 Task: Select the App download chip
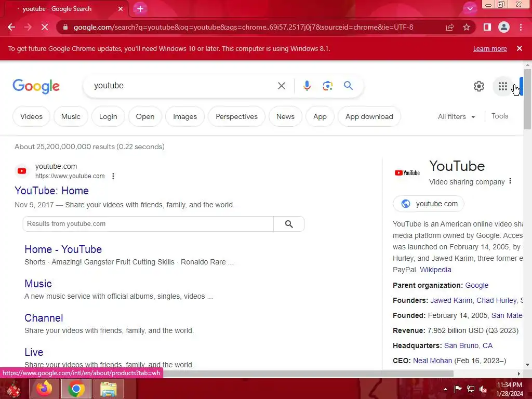pos(369,116)
